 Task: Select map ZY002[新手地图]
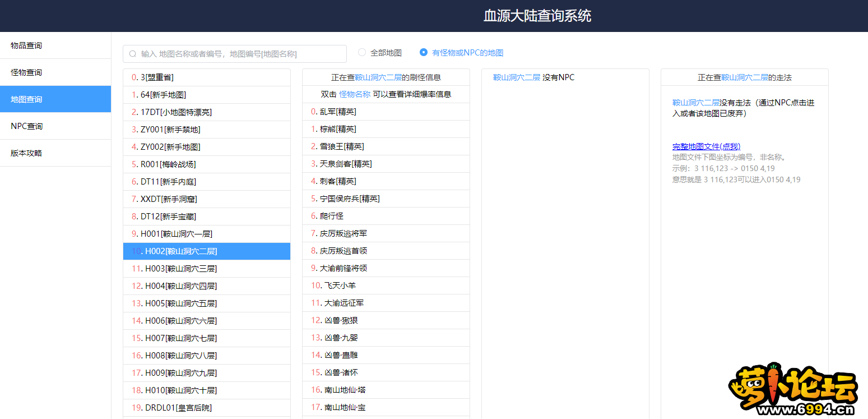[207, 147]
